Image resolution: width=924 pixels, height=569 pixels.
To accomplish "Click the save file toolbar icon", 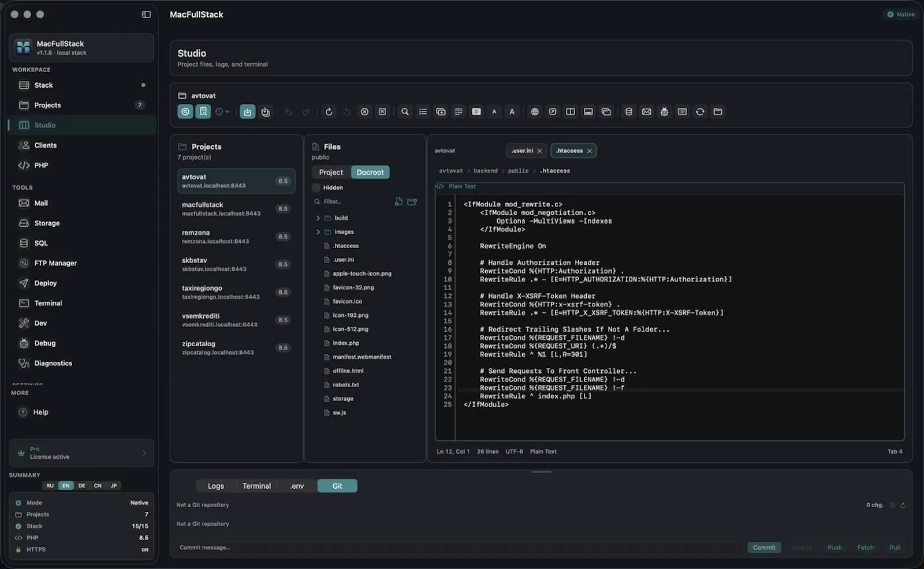I will (x=248, y=112).
